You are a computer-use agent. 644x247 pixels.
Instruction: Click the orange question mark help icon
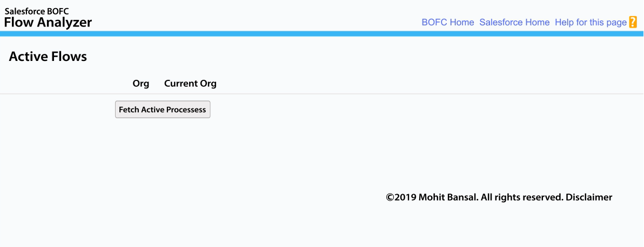click(x=633, y=22)
